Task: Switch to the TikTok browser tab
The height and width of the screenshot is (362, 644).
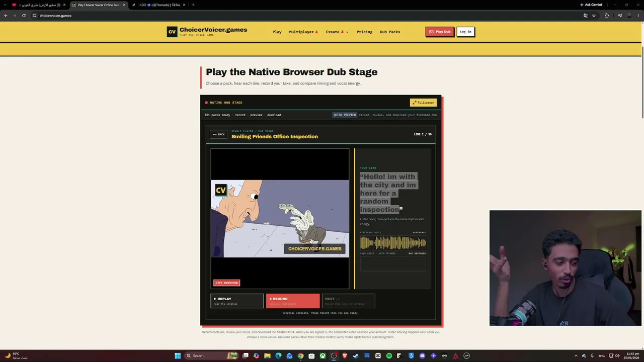Action: tap(158, 5)
